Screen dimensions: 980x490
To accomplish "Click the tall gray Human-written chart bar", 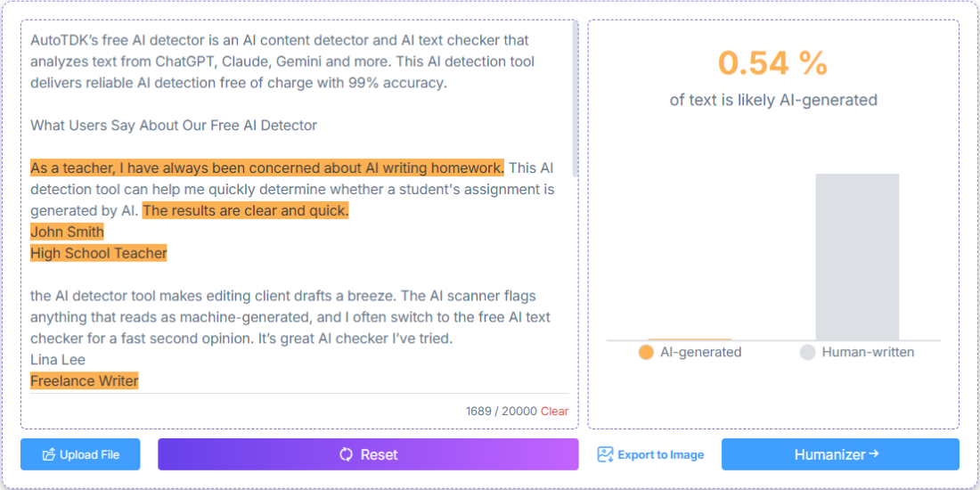I will (857, 257).
